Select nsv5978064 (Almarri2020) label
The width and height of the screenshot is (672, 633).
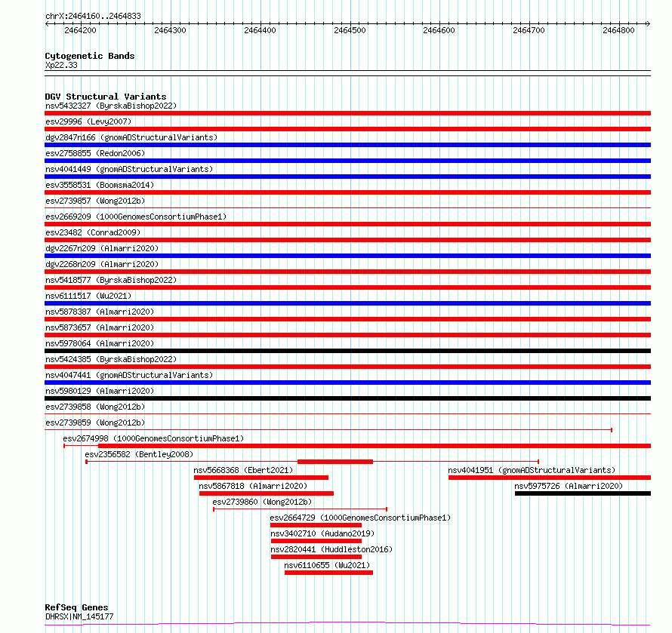coord(100,343)
